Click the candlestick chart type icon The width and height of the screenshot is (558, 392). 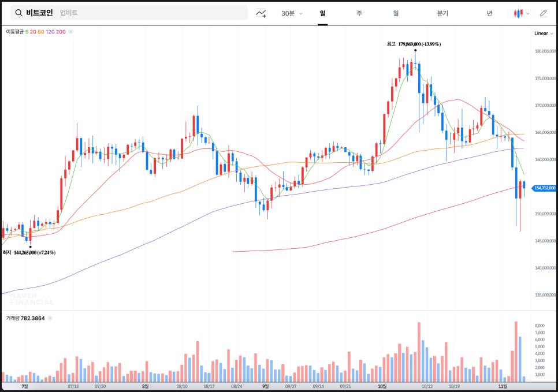(519, 13)
